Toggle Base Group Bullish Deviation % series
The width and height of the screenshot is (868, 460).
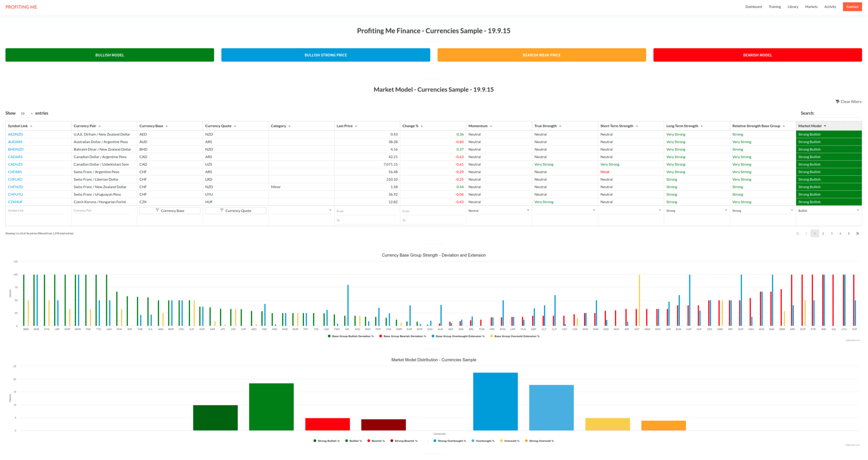click(351, 336)
